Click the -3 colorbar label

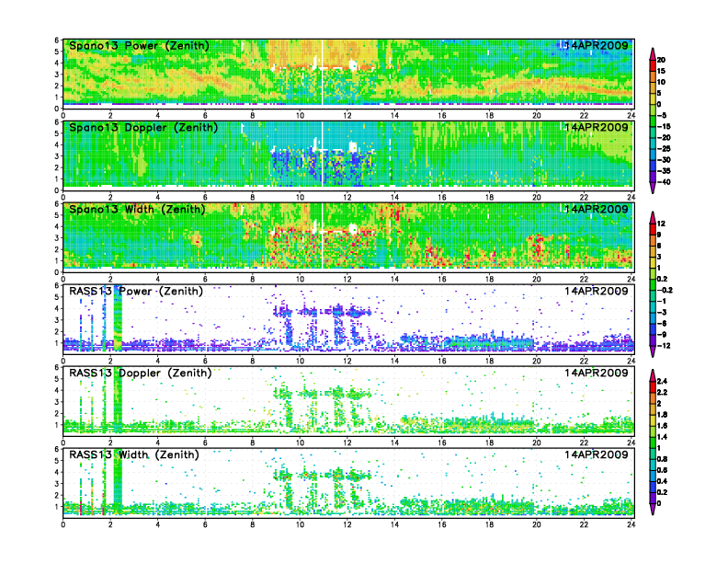point(662,312)
